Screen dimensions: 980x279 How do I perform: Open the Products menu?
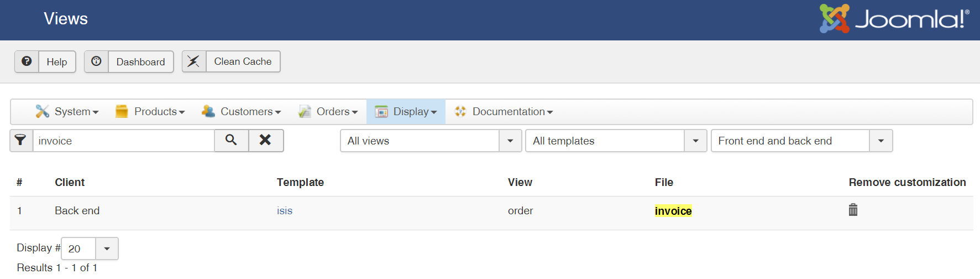click(x=150, y=112)
